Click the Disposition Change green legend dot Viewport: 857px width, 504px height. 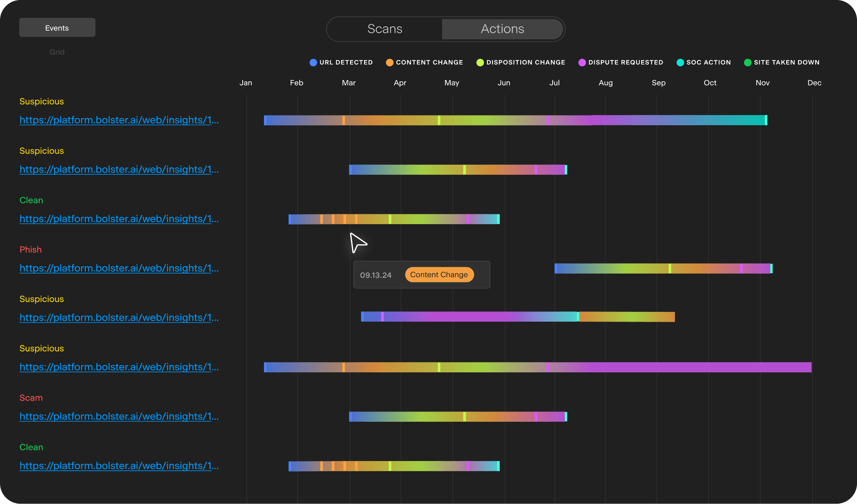tap(480, 63)
